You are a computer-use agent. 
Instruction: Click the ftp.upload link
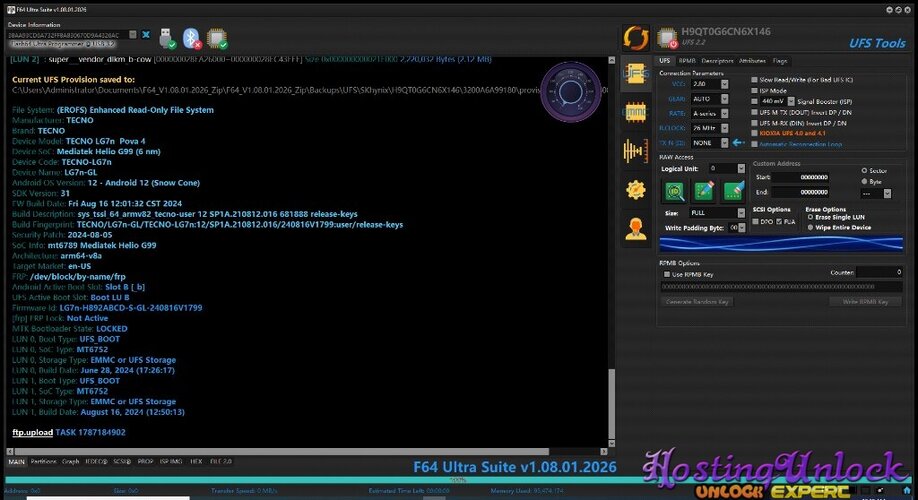(32, 432)
